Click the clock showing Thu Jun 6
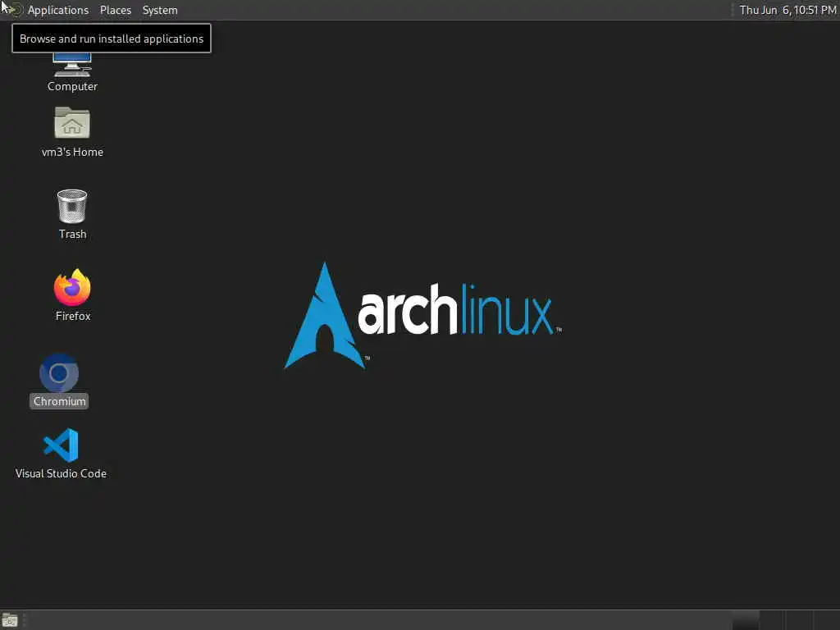 [787, 10]
